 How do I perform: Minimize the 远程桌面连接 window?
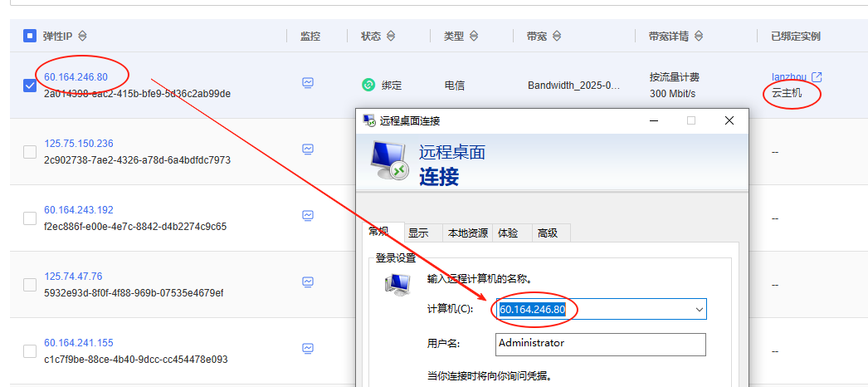coord(655,120)
